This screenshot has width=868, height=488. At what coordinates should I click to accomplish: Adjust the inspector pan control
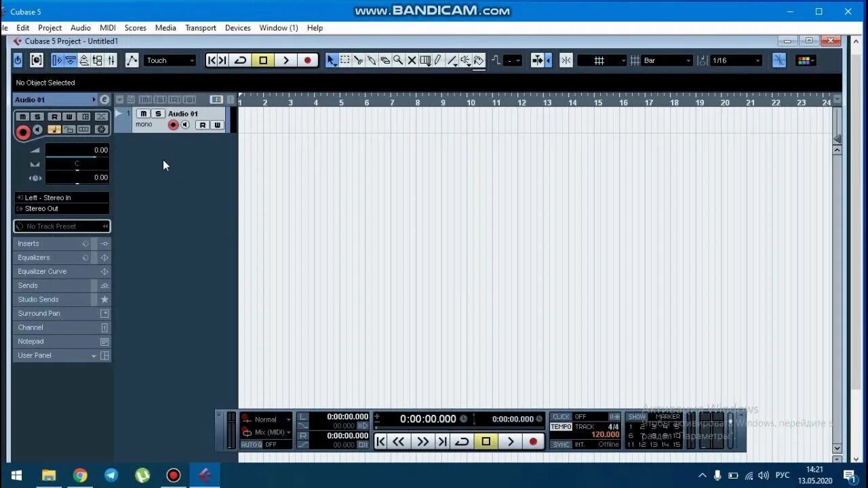coord(77,164)
